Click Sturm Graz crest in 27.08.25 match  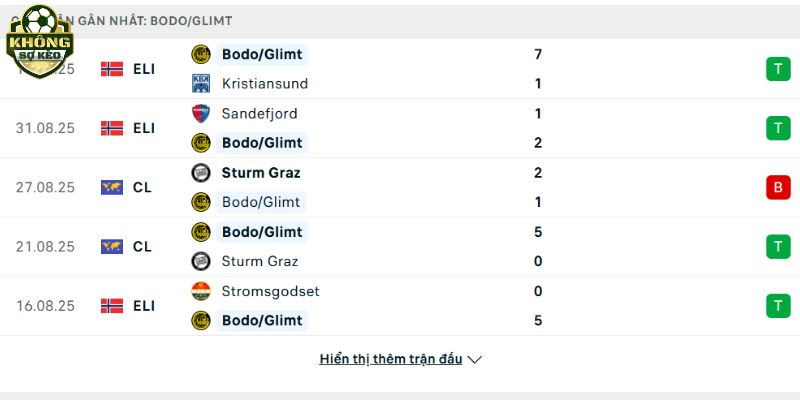(x=201, y=172)
